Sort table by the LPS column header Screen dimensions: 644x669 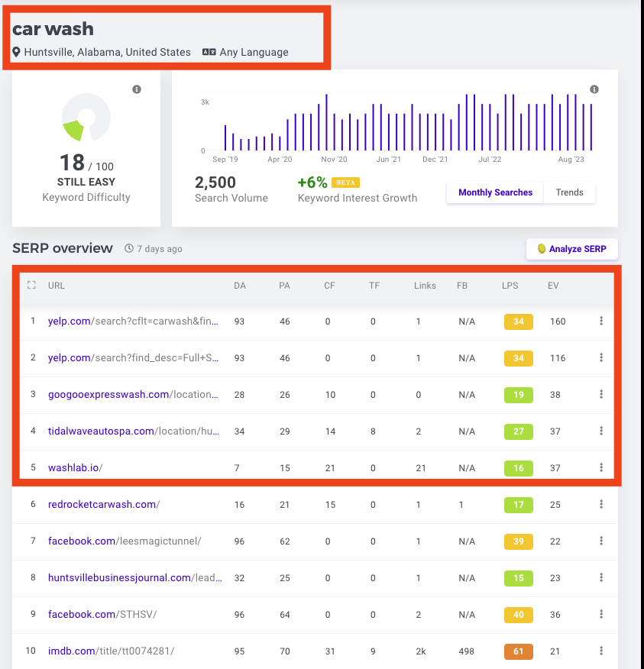click(x=510, y=286)
